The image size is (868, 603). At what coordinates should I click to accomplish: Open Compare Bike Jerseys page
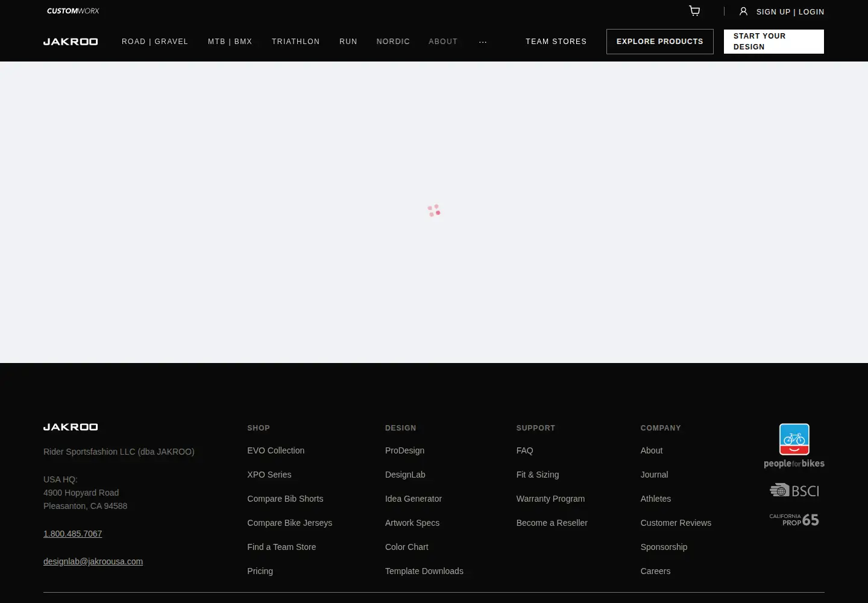pos(290,523)
